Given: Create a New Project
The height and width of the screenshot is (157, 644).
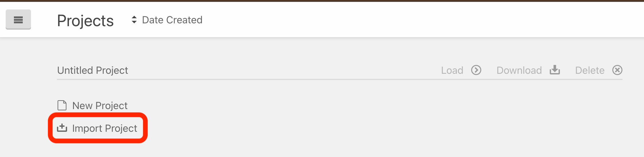Looking at the screenshot, I should tap(92, 105).
